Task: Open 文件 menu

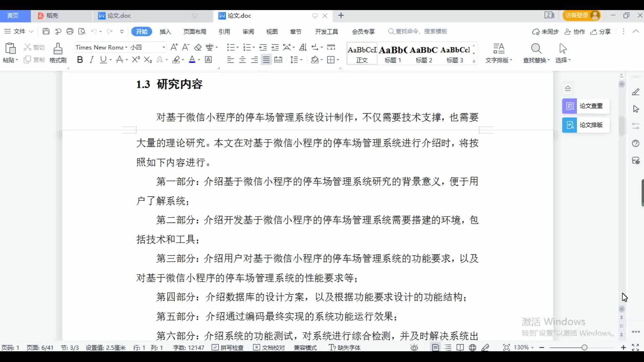Action: pos(18,32)
